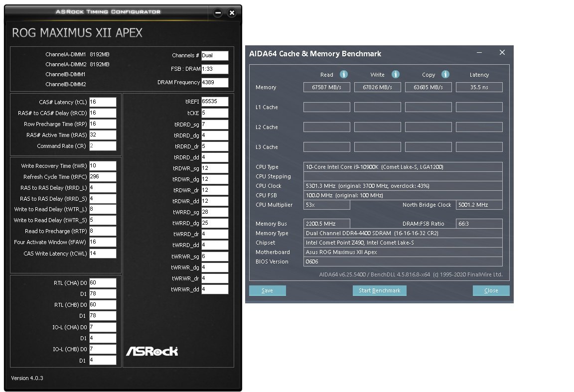574x392 pixels.
Task: Select the tRCD value field
Action: click(x=103, y=113)
